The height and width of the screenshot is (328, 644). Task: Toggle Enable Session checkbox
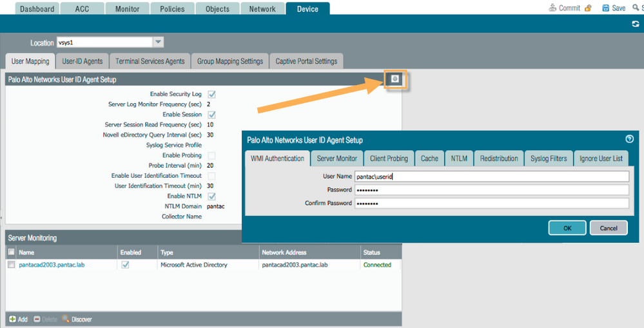211,115
